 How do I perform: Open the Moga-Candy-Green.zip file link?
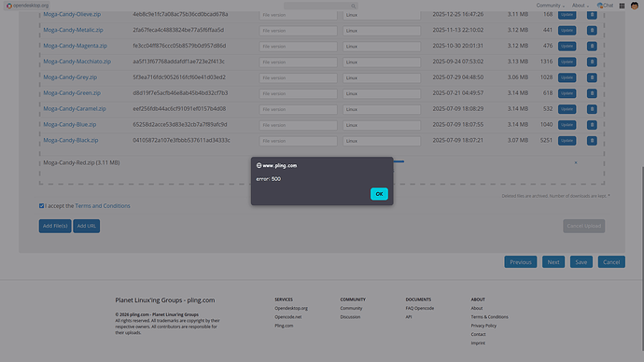[x=72, y=92]
